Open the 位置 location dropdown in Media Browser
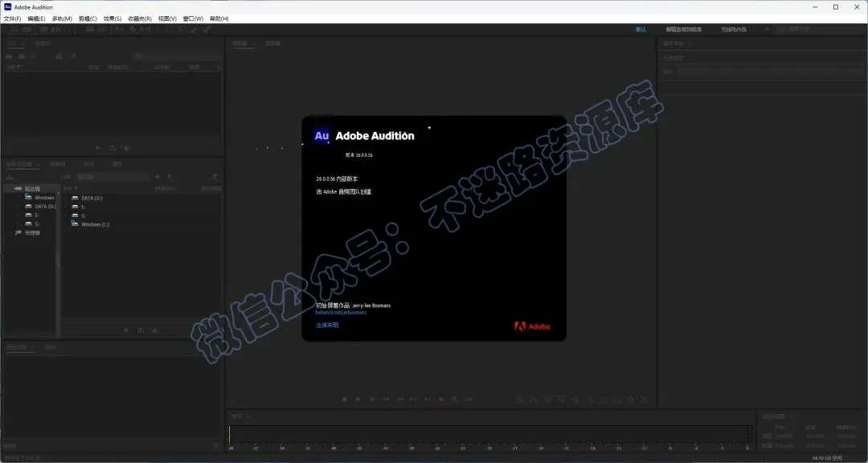 pyautogui.click(x=113, y=177)
